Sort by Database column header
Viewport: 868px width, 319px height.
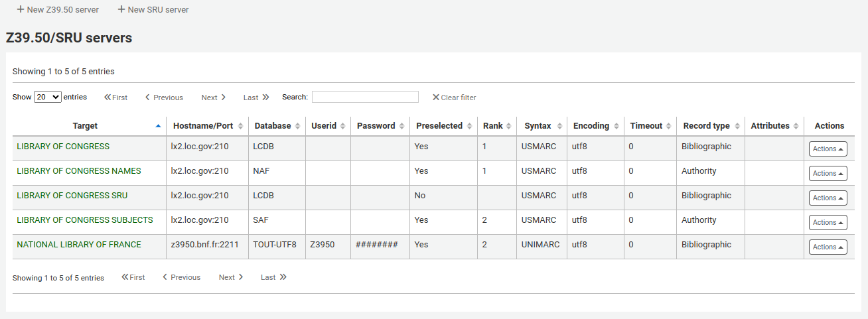(x=277, y=126)
